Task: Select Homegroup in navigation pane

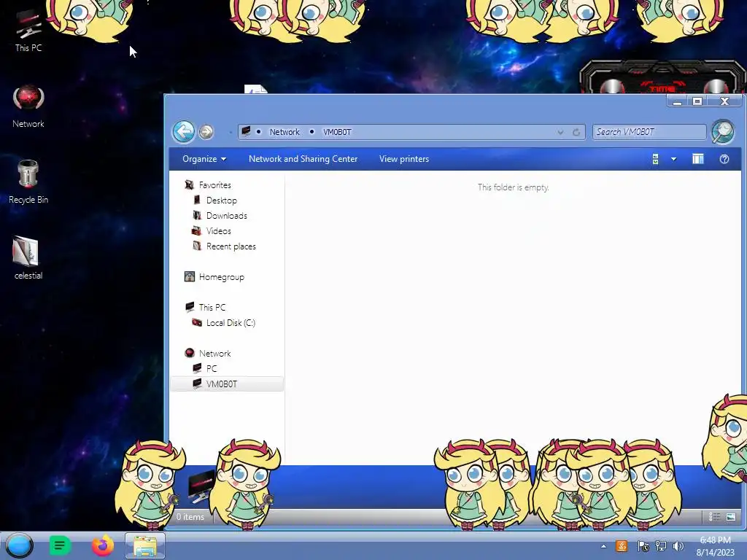Action: click(222, 276)
